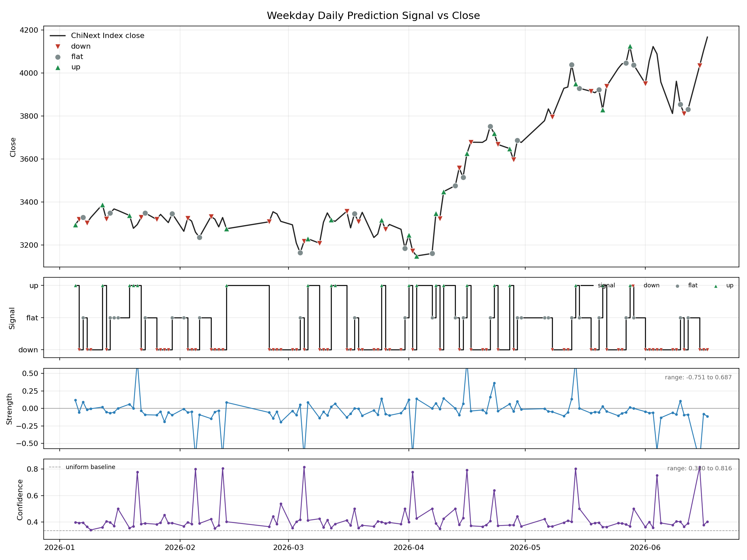Click the 'down' label in the Signal legend

pos(651,285)
